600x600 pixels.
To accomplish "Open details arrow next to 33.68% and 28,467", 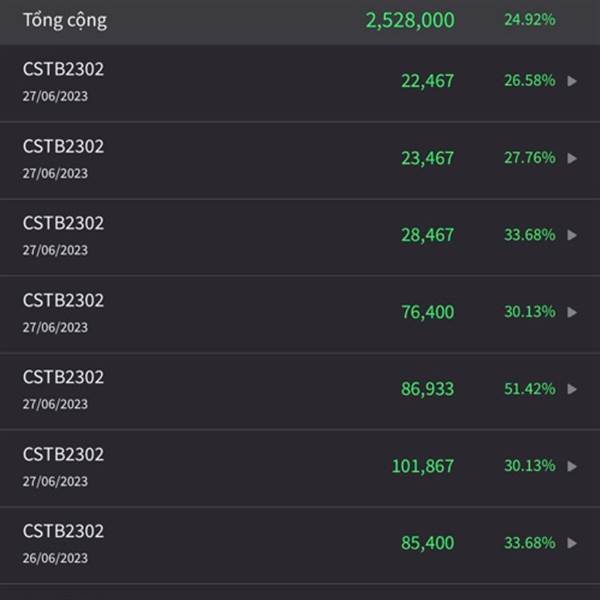I will click(x=572, y=235).
